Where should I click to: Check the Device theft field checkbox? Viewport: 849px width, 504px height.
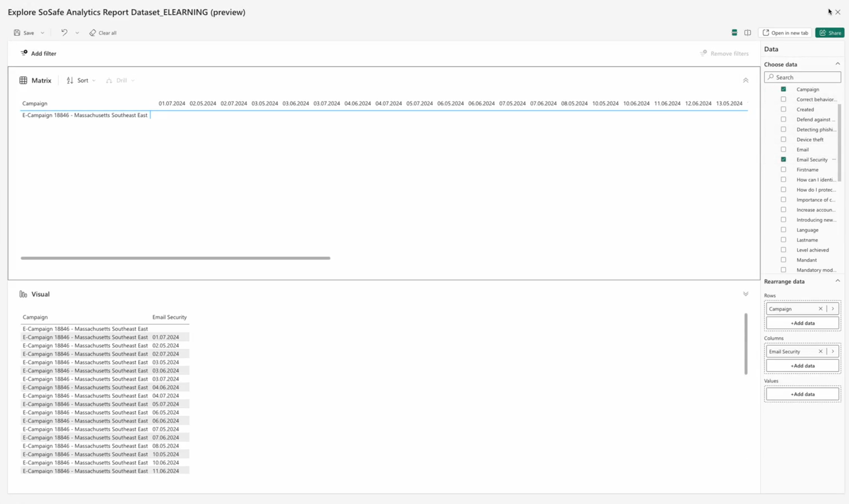pos(783,139)
